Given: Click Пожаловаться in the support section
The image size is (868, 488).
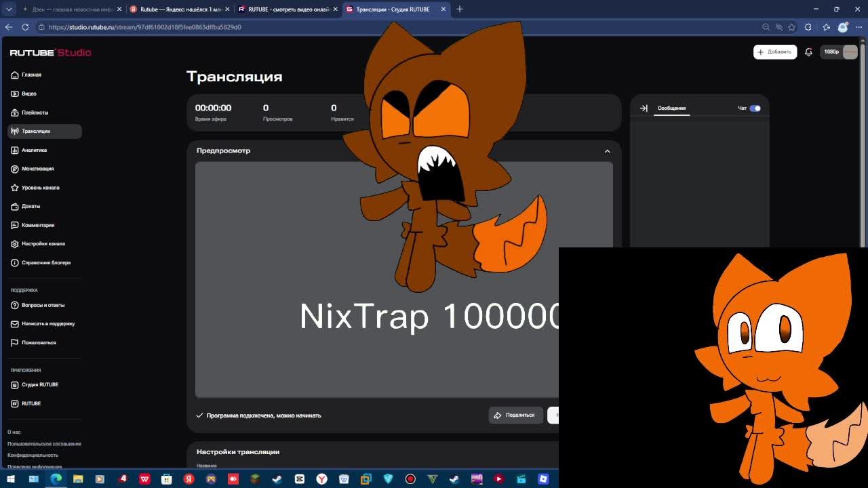Looking at the screenshot, I should click(x=44, y=343).
